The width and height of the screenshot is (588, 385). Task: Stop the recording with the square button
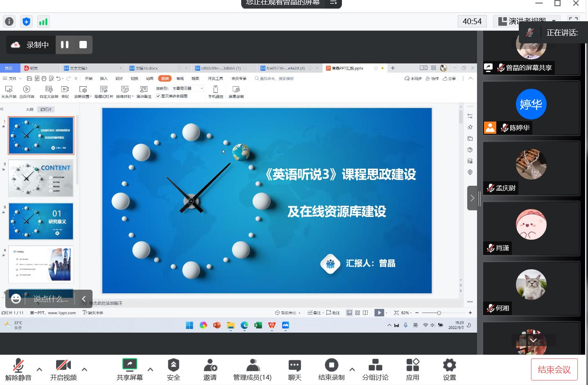pos(83,45)
